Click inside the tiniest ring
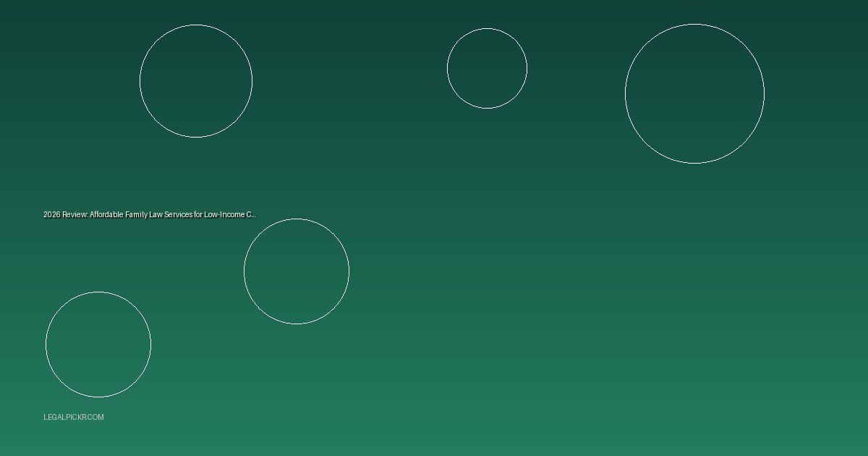The height and width of the screenshot is (456, 868). coord(487,69)
